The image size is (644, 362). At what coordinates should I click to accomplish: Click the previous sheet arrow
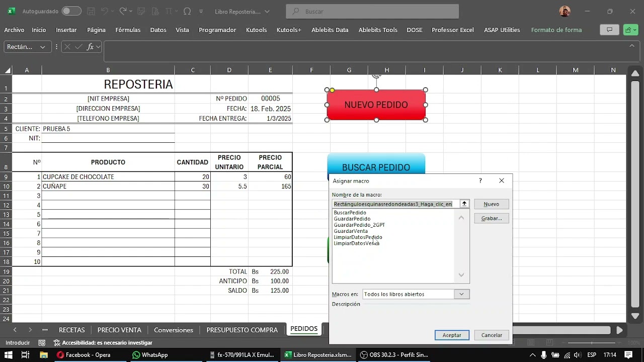pyautogui.click(x=15, y=330)
